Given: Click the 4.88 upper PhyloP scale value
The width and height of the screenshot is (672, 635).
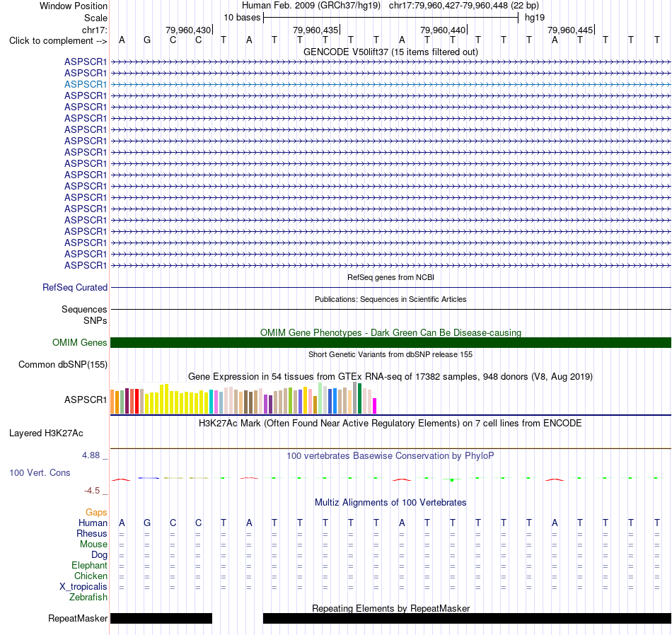Looking at the screenshot, I should 91,455.
